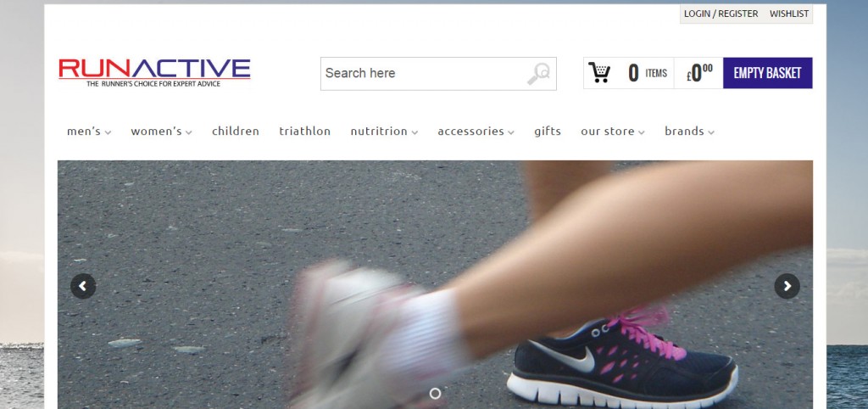The height and width of the screenshot is (409, 868).
Task: Open the children category
Action: click(236, 132)
